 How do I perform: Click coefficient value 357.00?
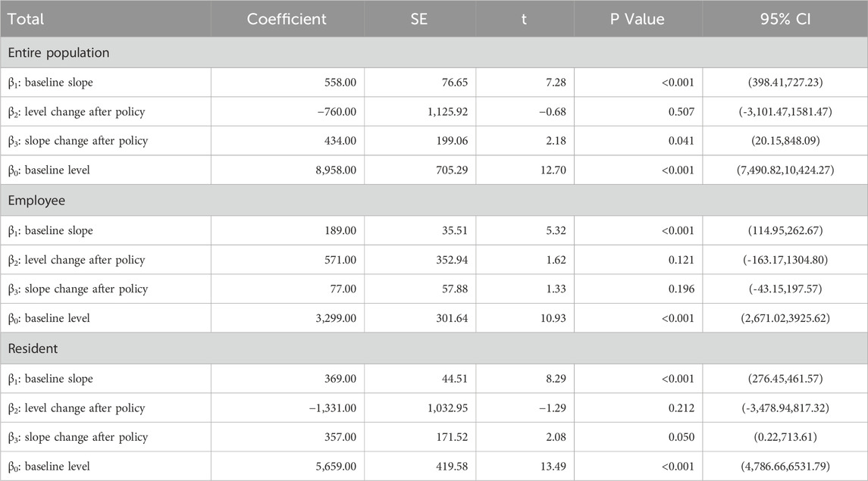(340, 437)
